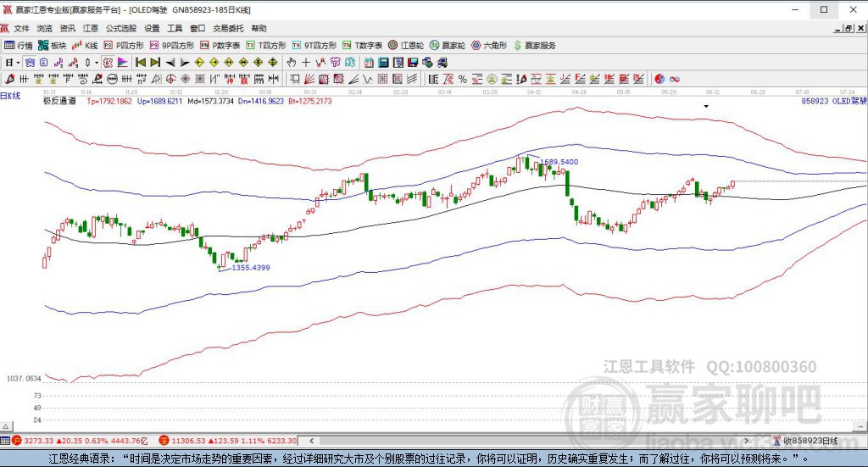The height and width of the screenshot is (467, 868).
Task: Open the calculator icon
Action: tap(383, 63)
